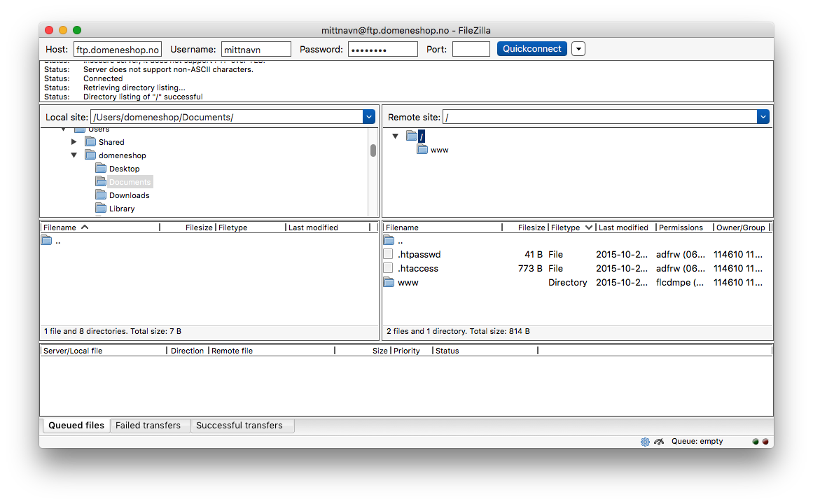Click the gear icon in the status bar
Image resolution: width=813 pixels, height=504 pixels.
pos(645,442)
